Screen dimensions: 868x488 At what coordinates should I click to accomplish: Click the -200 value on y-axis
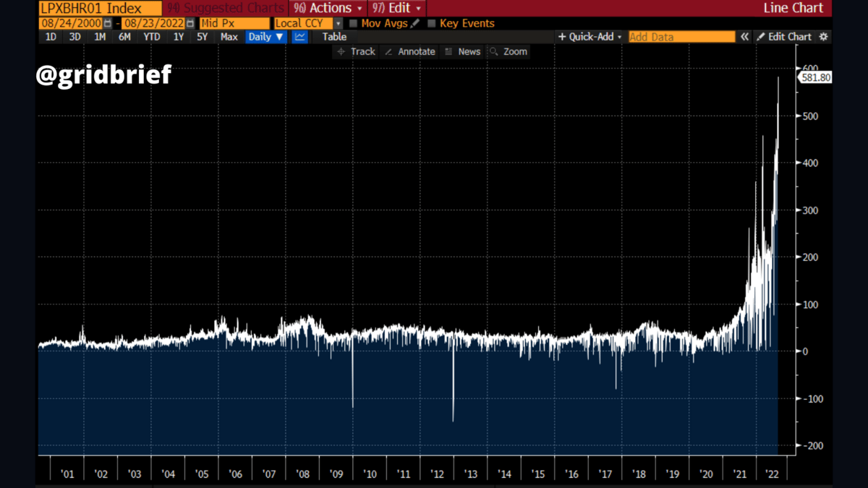[x=813, y=446]
